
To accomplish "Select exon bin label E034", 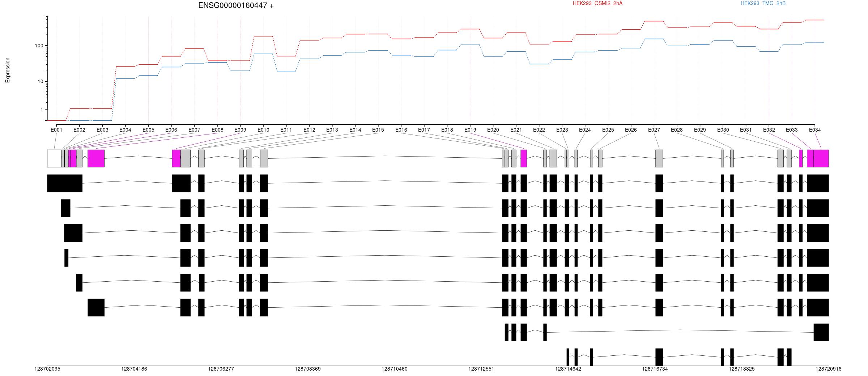I will 815,130.
